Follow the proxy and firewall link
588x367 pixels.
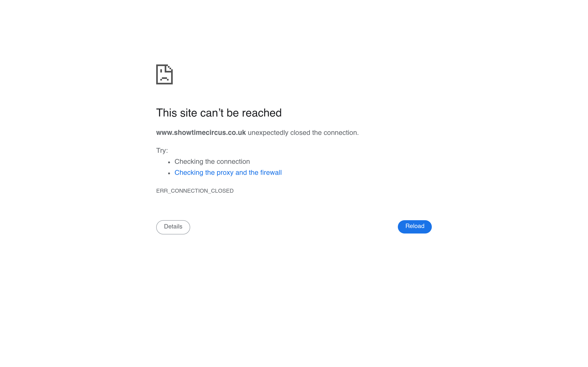click(228, 172)
